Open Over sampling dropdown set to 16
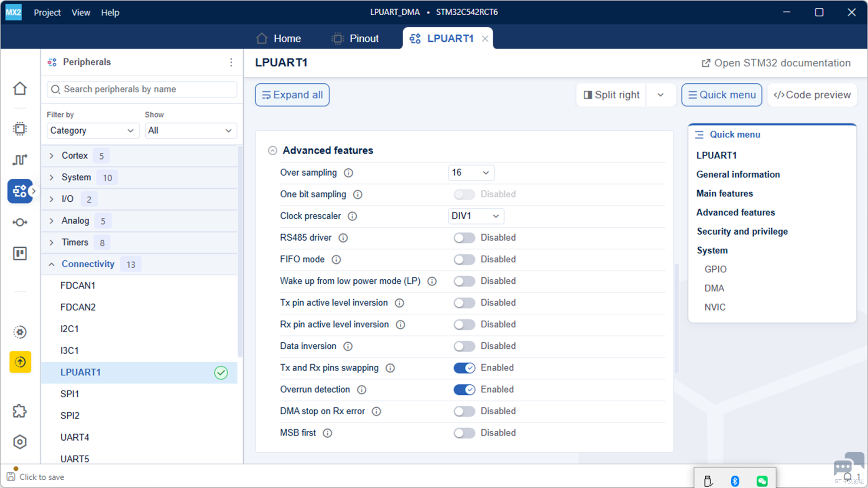 click(471, 173)
